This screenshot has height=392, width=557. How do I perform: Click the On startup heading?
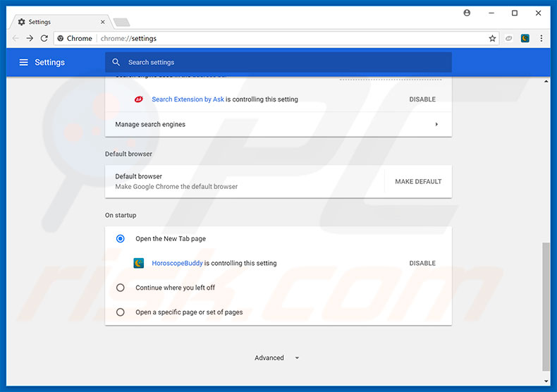(121, 215)
